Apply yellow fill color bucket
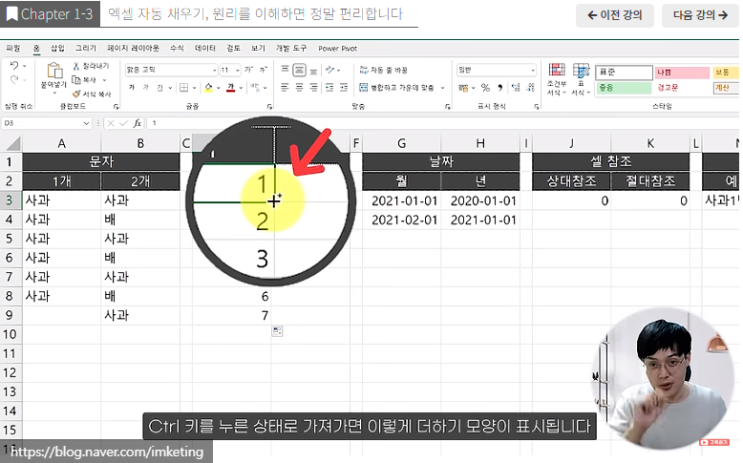The image size is (743, 463). (208, 88)
